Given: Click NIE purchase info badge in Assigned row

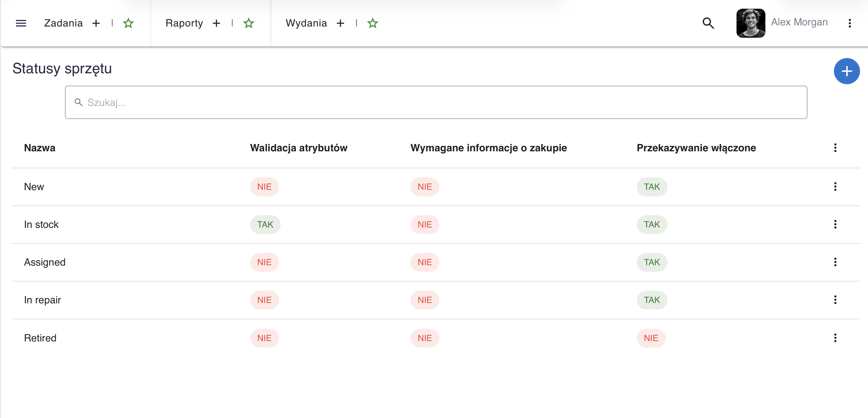Looking at the screenshot, I should click(x=425, y=262).
